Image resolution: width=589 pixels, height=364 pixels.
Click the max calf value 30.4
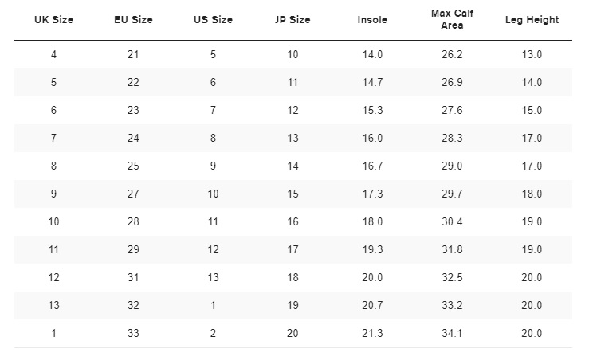[452, 221]
